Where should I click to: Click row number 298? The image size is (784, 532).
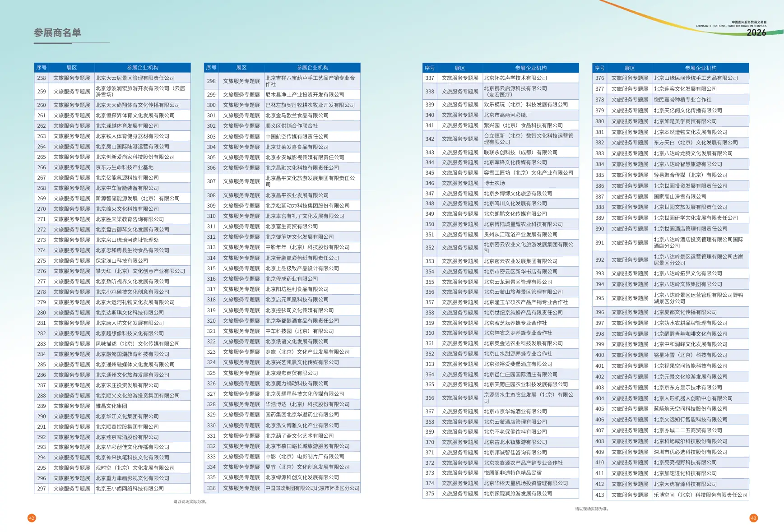point(211,81)
